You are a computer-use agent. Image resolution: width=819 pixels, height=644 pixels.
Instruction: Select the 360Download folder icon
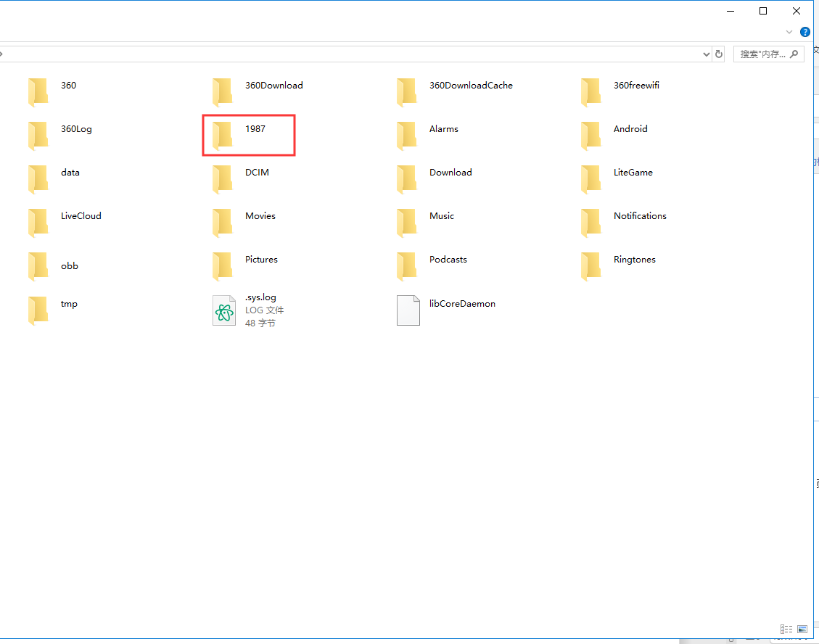(223, 92)
